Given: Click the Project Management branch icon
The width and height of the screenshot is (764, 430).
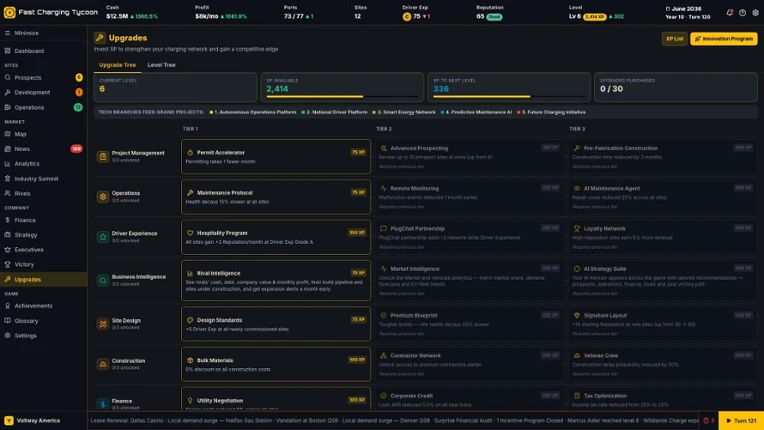Looking at the screenshot, I should 103,156.
